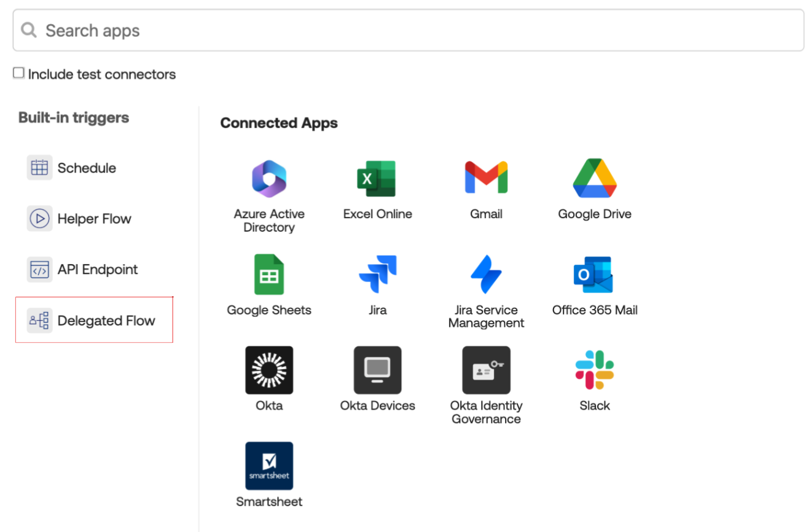Select the Google Drive app icon

pos(595,178)
